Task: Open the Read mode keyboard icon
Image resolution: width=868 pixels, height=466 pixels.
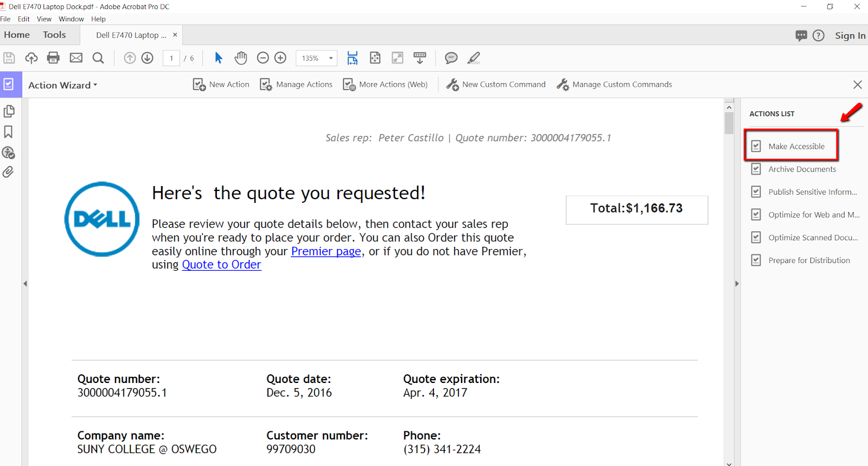Action: pos(420,58)
